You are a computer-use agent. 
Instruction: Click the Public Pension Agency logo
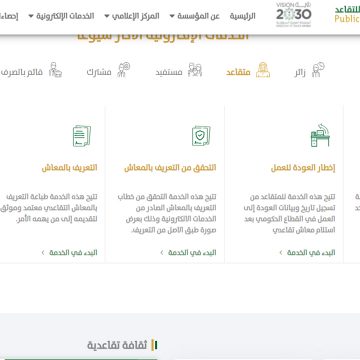pos(347,15)
